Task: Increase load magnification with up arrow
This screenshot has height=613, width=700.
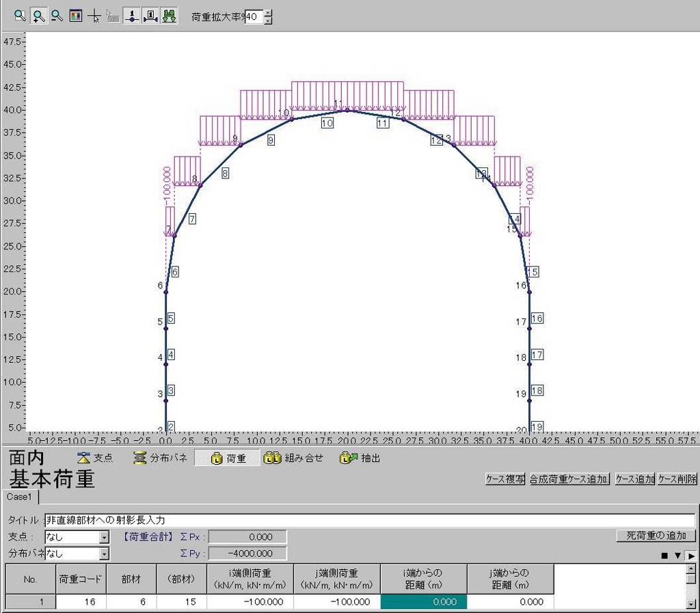Action: (x=268, y=13)
